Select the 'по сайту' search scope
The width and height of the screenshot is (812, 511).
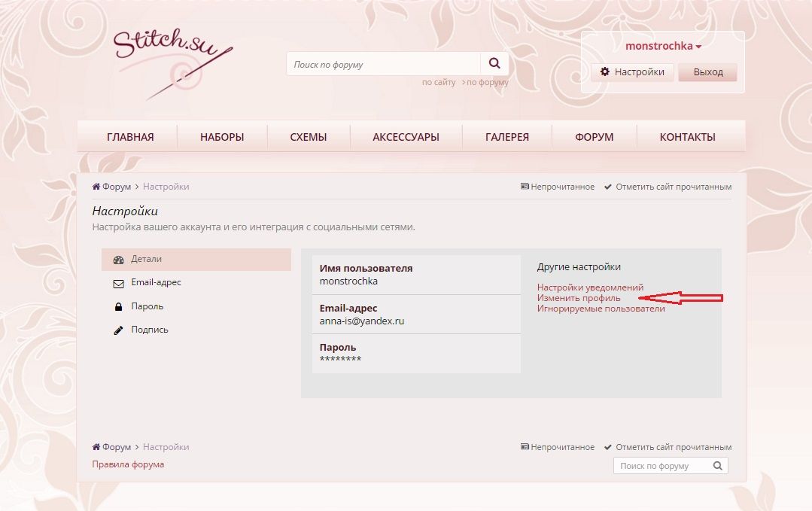438,83
